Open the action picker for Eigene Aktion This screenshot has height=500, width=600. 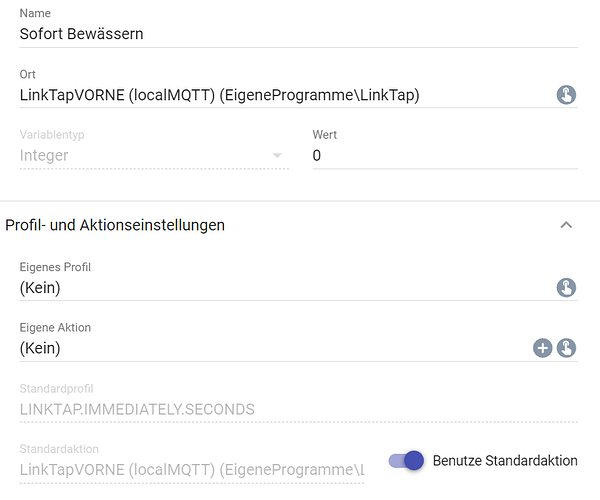566,348
